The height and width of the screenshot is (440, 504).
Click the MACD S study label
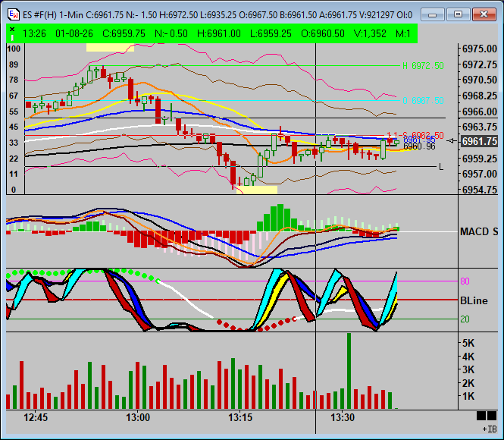coord(478,231)
